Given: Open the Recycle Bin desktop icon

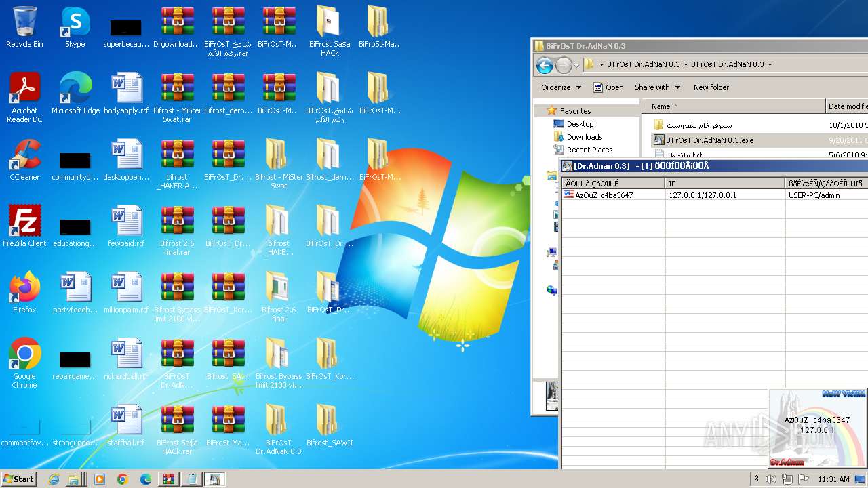Looking at the screenshot, I should (24, 27).
